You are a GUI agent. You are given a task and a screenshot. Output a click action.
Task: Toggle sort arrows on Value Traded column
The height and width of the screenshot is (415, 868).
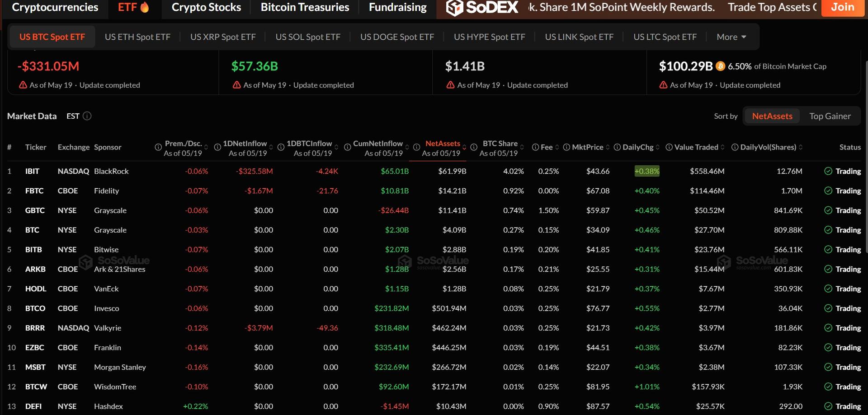[x=722, y=147]
